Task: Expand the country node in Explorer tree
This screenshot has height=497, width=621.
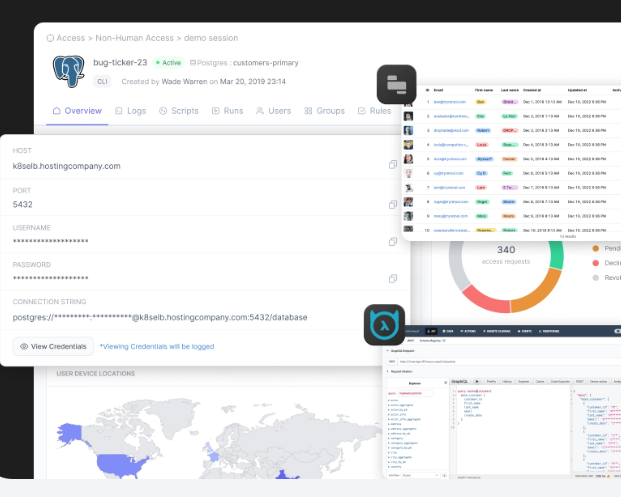Action: [x=389, y=467]
